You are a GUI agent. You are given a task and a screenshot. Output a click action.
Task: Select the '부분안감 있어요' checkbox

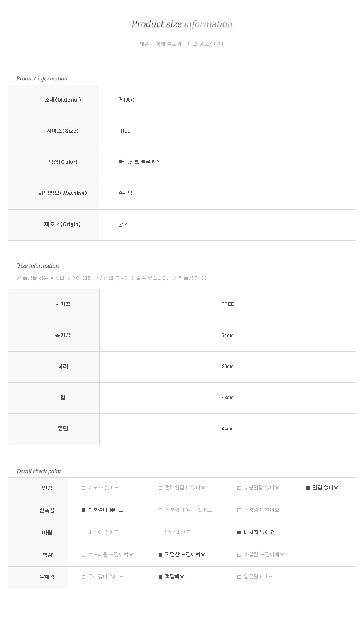pyautogui.click(x=239, y=488)
